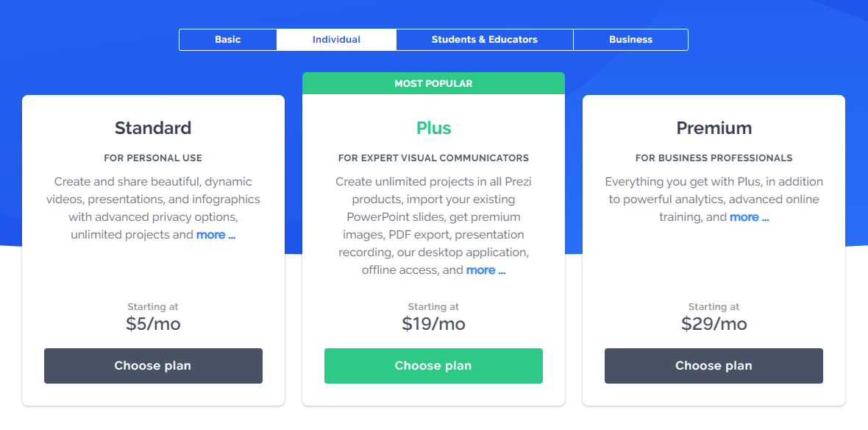
Task: Click the "For Personal Use" subtitle
Action: pos(153,158)
